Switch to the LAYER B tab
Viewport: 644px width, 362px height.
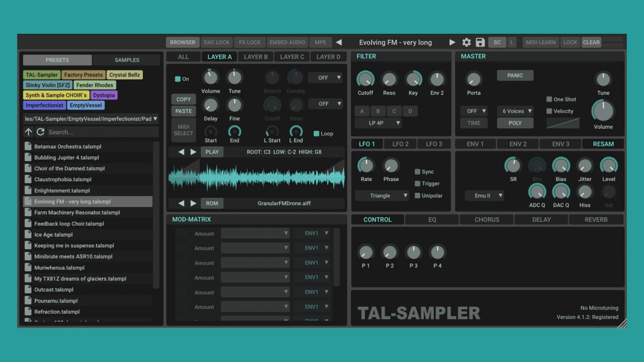click(x=256, y=57)
